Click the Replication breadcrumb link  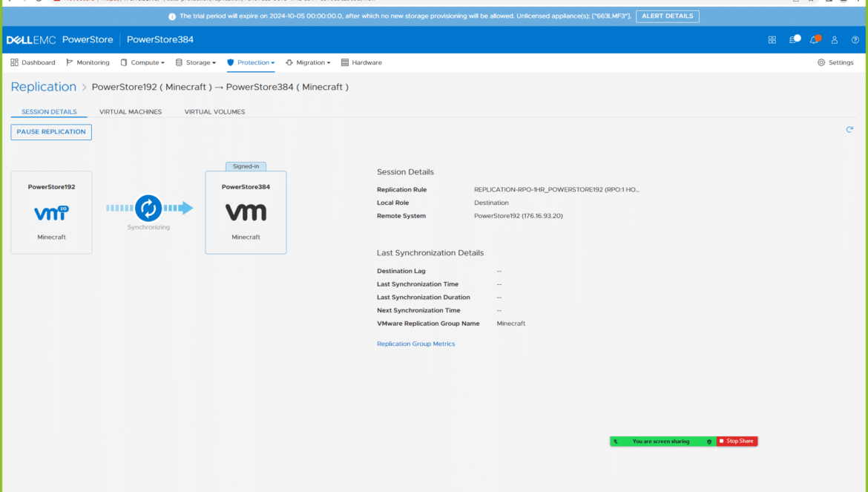44,87
